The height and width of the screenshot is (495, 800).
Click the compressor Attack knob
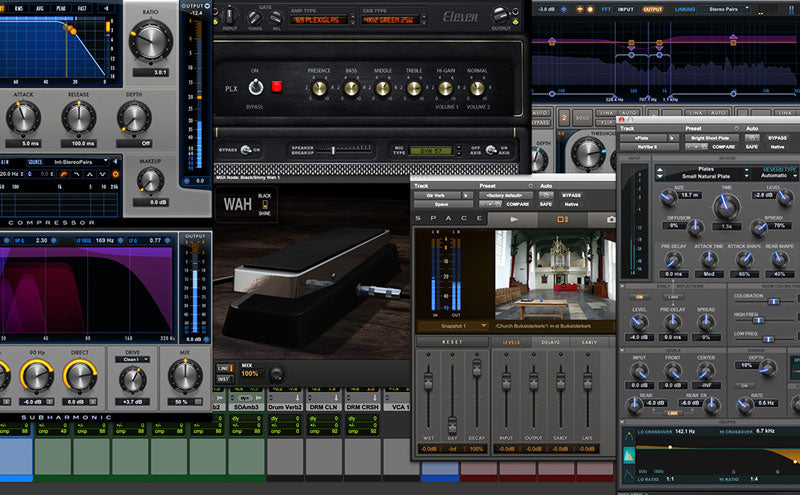pyautogui.click(x=23, y=118)
